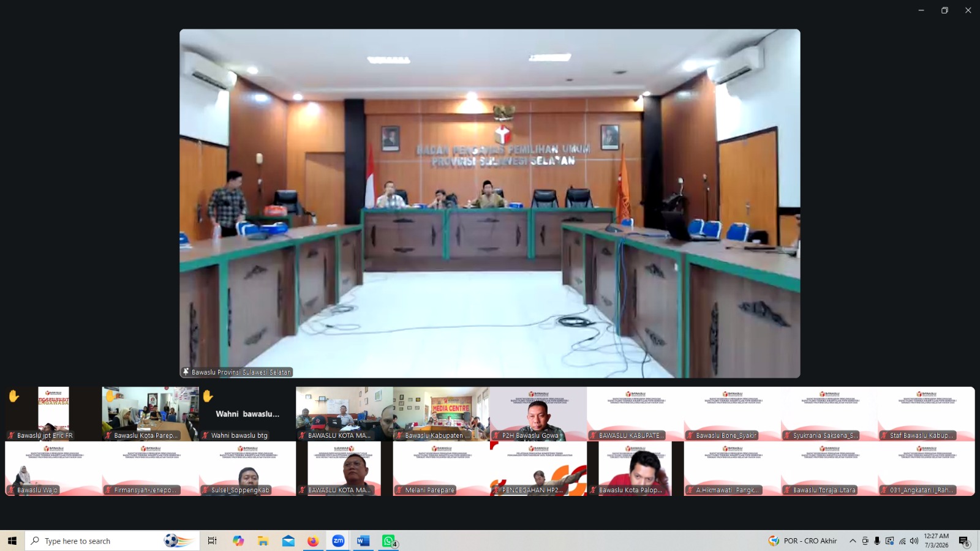Show hidden system tray icons chevron

click(853, 541)
